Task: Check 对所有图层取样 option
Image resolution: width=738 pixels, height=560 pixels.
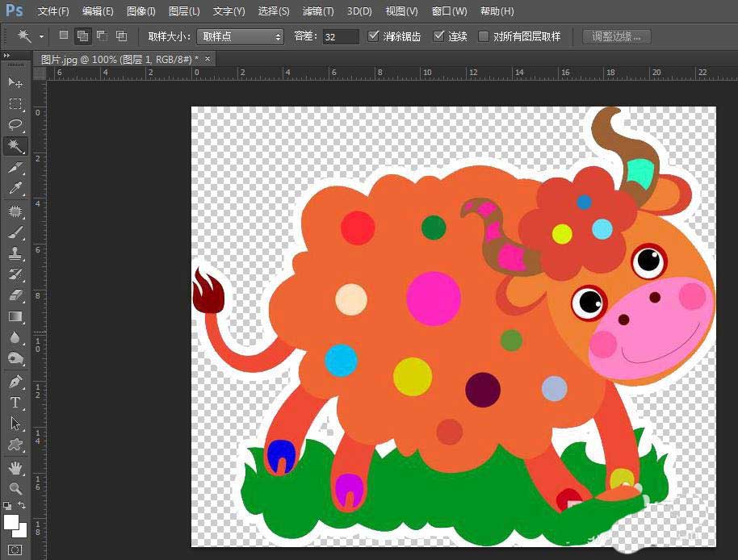Action: pos(483,36)
